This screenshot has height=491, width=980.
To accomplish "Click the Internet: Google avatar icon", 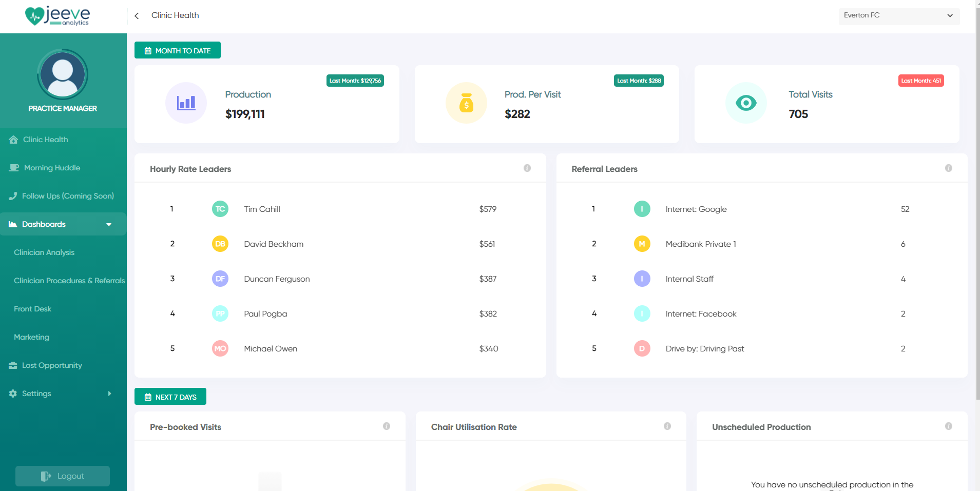I will click(x=642, y=209).
